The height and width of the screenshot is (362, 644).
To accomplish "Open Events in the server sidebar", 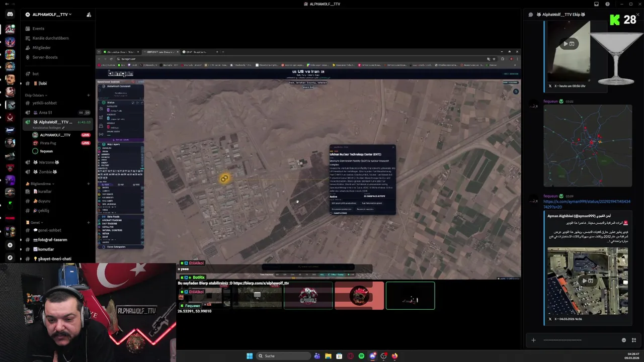I will 38,29.
